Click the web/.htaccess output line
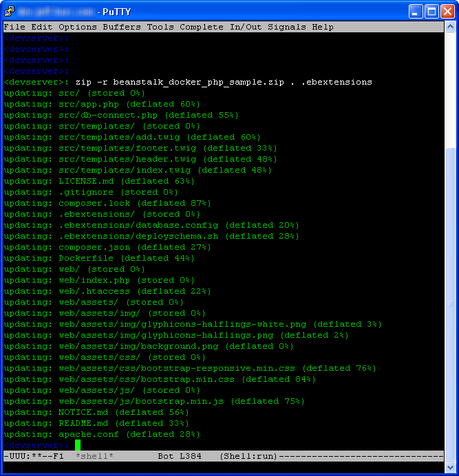 107,291
